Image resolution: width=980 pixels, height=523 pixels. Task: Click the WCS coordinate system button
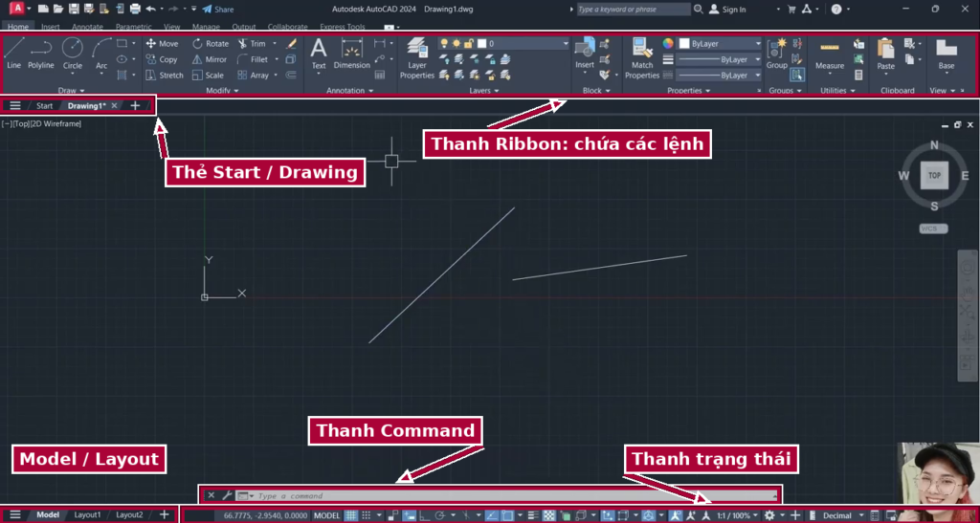point(933,229)
